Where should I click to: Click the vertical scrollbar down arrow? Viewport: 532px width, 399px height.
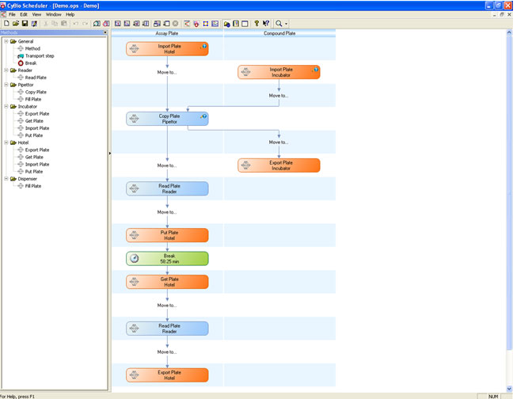pyautogui.click(x=509, y=389)
